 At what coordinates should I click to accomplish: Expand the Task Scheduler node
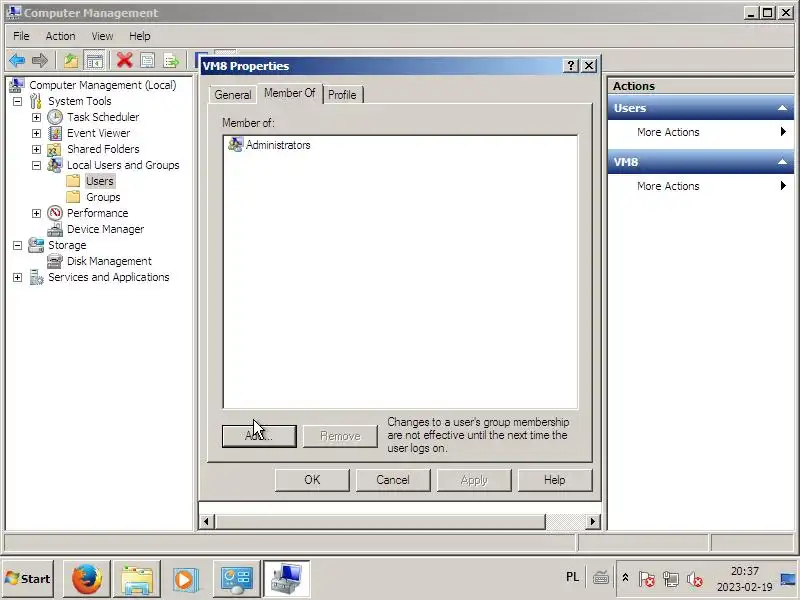(36, 117)
